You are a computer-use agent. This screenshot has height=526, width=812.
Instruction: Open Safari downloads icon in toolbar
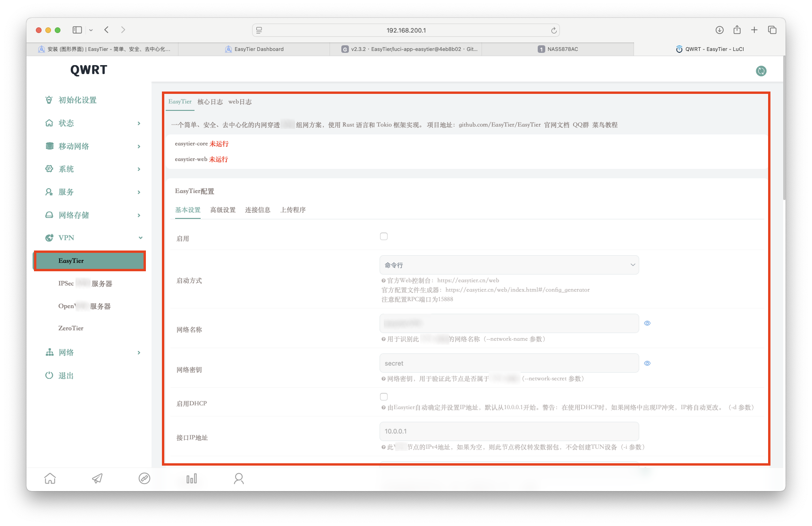point(719,30)
